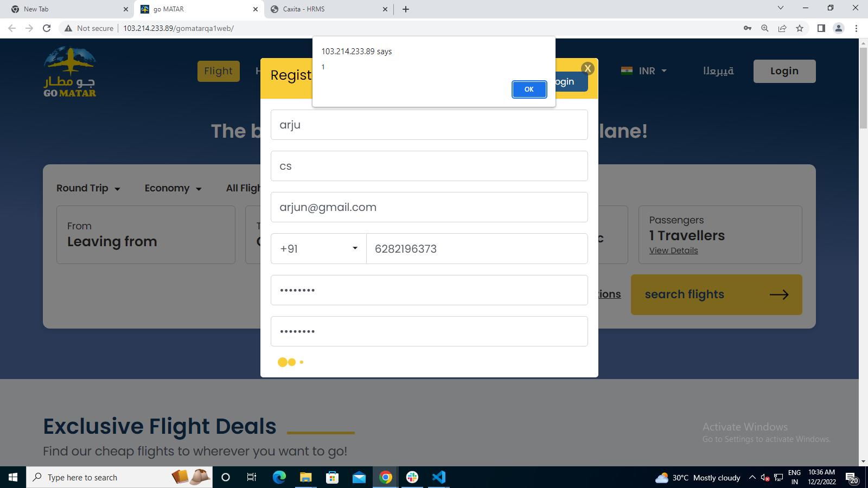Open Microsoft Edge from the taskbar
This screenshot has height=488, width=868.
pos(279,477)
